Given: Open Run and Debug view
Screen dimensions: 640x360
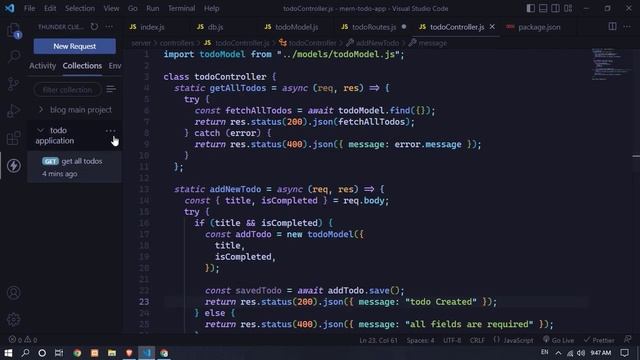Looking at the screenshot, I should tap(13, 111).
